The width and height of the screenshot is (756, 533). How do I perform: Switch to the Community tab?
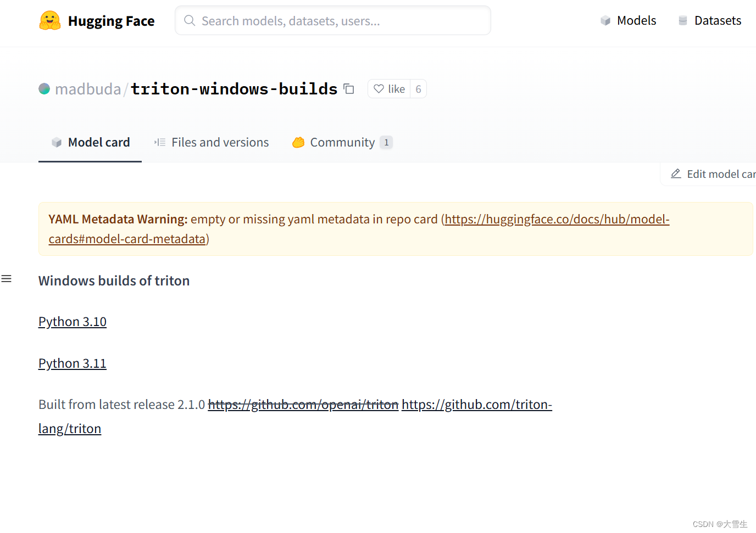(x=342, y=143)
